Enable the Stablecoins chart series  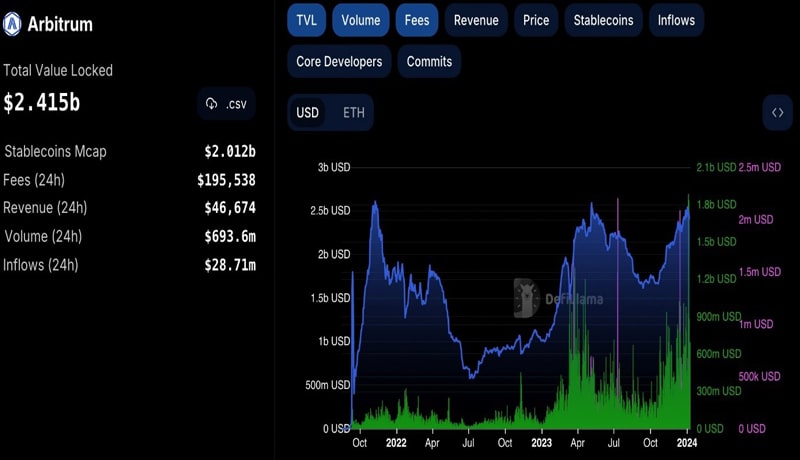point(603,20)
